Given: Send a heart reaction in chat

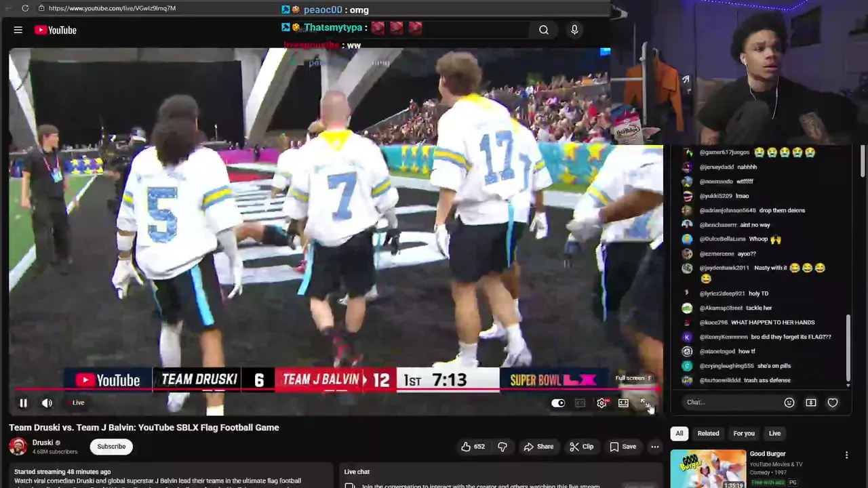Looking at the screenshot, I should click(x=833, y=403).
